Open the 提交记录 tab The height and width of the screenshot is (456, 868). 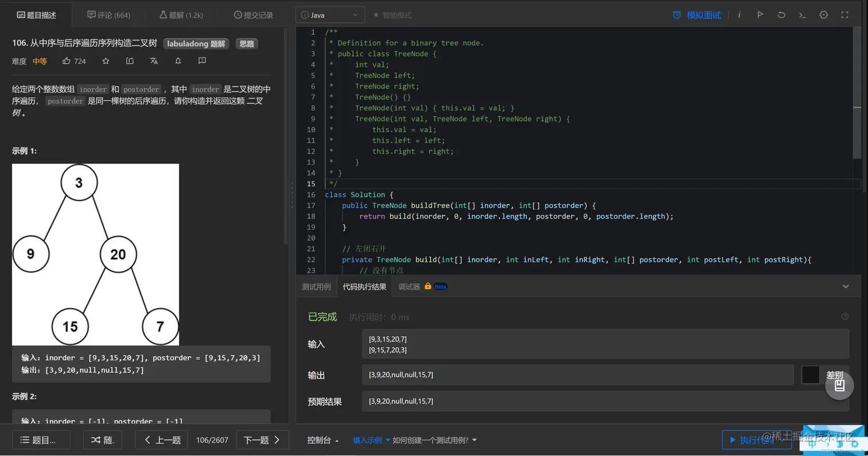tap(253, 15)
